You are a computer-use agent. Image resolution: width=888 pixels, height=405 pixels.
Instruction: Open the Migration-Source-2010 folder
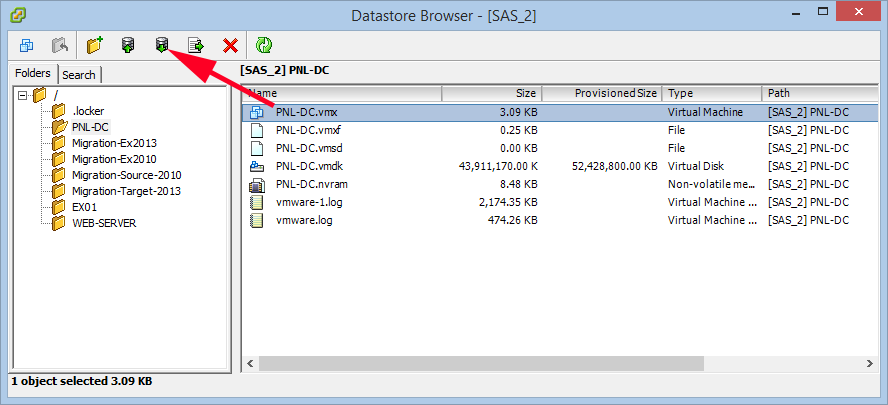point(126,175)
